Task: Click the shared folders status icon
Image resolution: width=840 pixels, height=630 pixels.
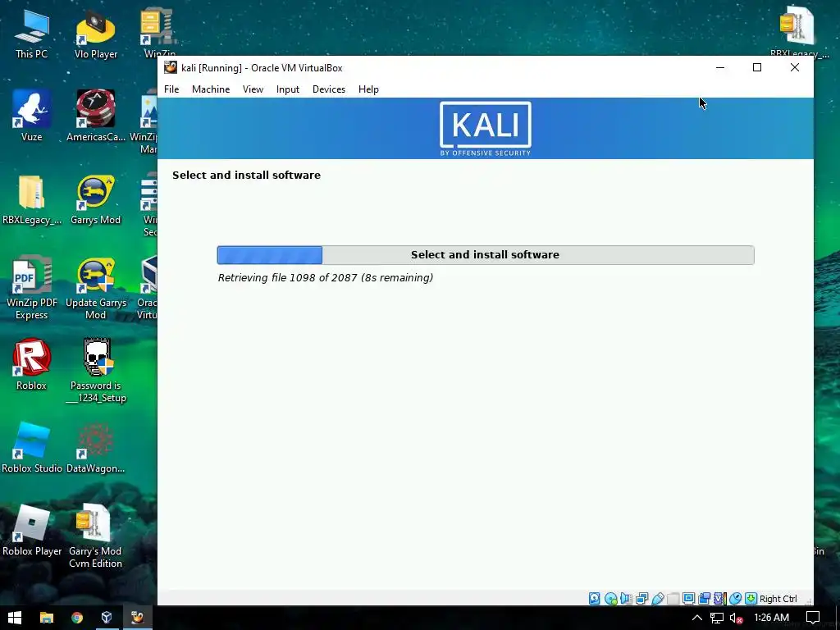Action: click(673, 598)
